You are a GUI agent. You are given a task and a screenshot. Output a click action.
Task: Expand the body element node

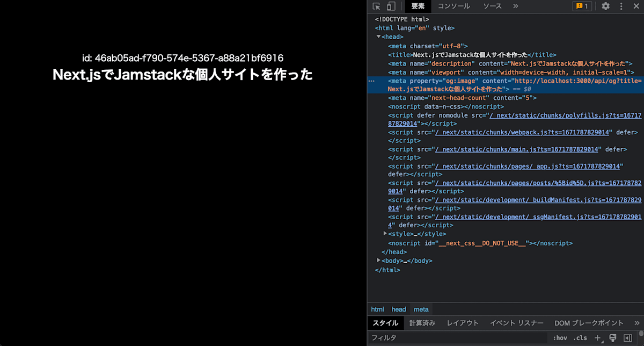379,260
